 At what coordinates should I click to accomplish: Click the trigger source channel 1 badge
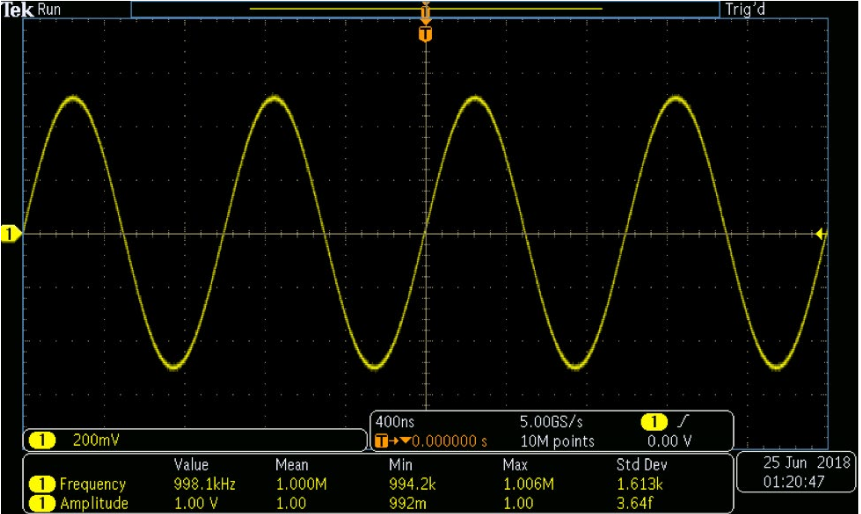point(653,422)
